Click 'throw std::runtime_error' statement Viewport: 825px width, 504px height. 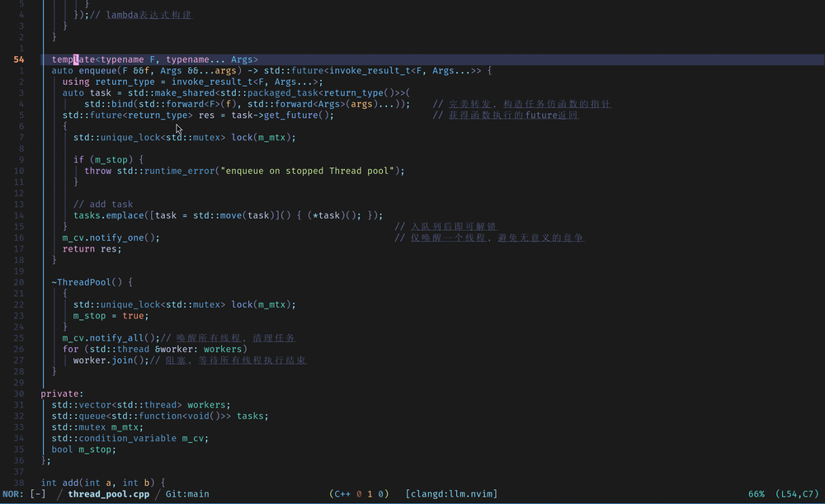pyautogui.click(x=149, y=171)
